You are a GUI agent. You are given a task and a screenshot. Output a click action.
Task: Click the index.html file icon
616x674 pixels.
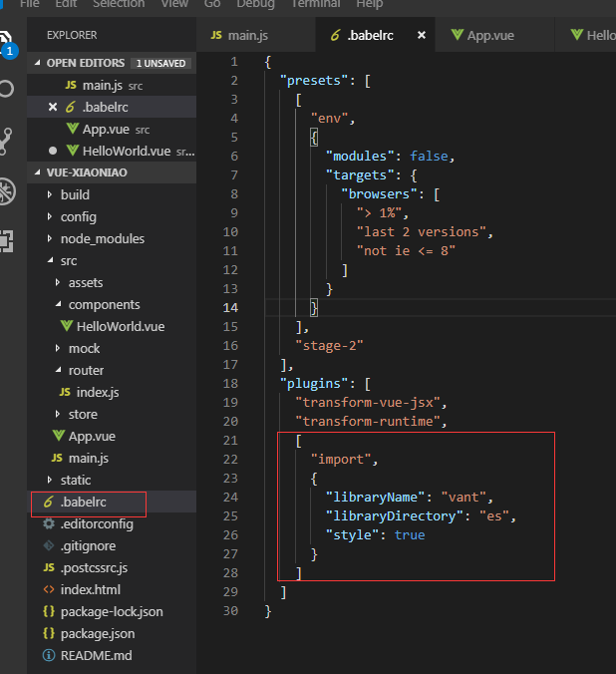click(49, 589)
